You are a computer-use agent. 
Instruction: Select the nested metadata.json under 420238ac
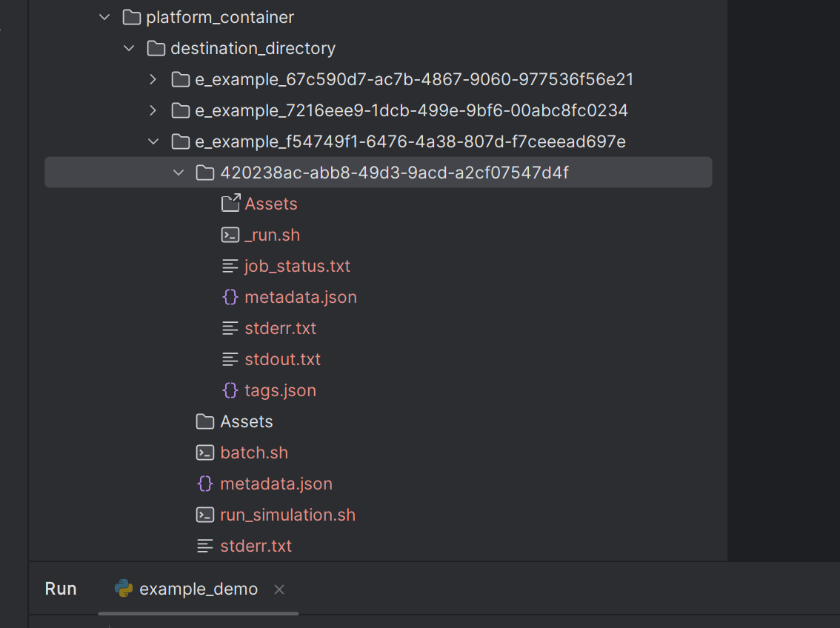pos(300,297)
